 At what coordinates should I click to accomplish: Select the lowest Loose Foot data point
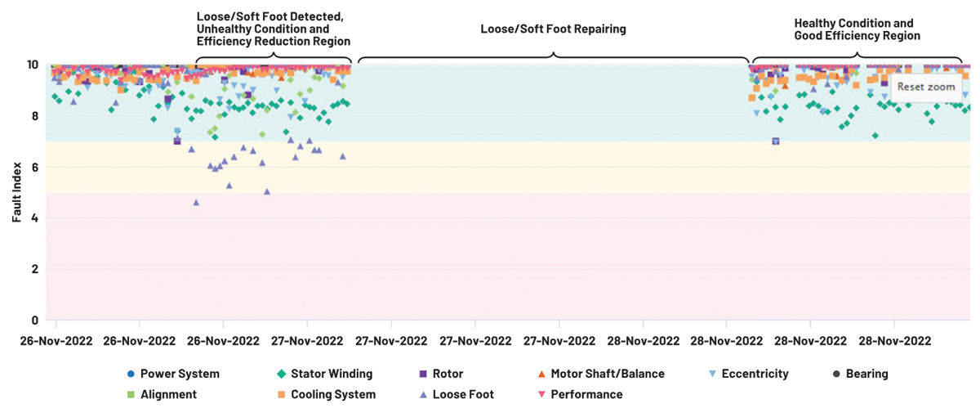[196, 202]
